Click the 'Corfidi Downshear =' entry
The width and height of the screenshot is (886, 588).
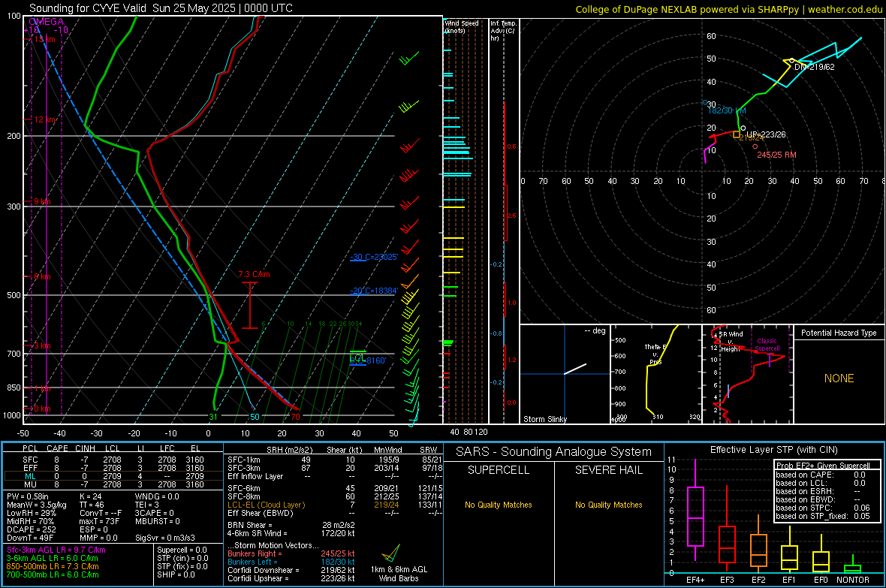coord(291,570)
